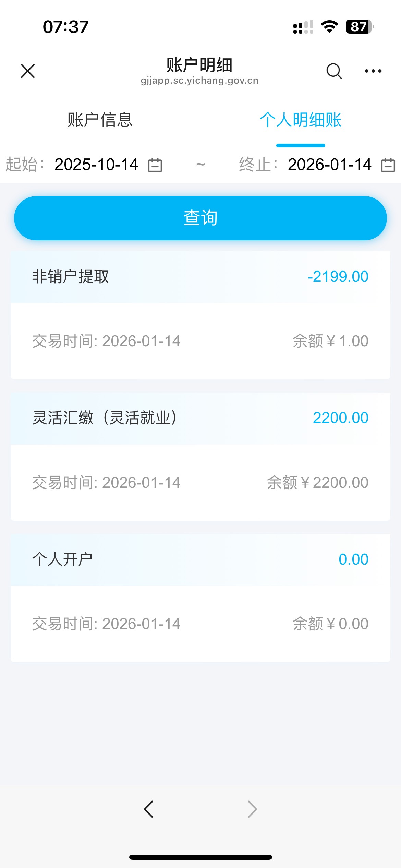Go forward with the bottom right arrow
Screen dimensions: 401x868
click(252, 809)
